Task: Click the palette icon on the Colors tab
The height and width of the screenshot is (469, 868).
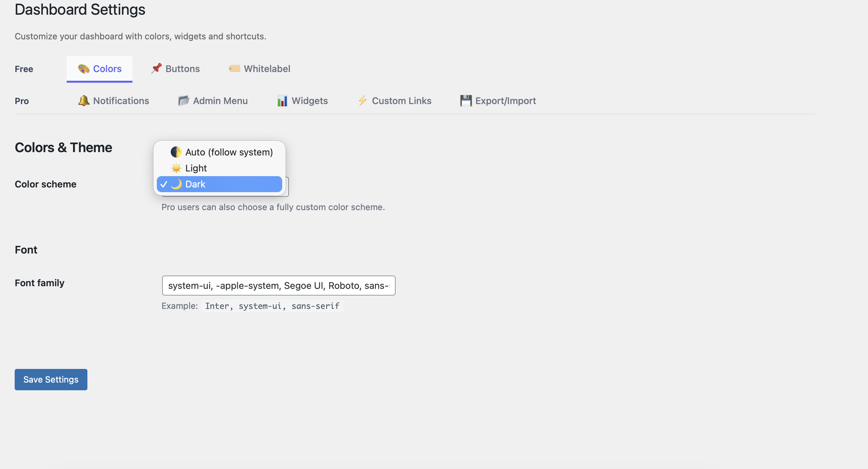Action: click(84, 68)
